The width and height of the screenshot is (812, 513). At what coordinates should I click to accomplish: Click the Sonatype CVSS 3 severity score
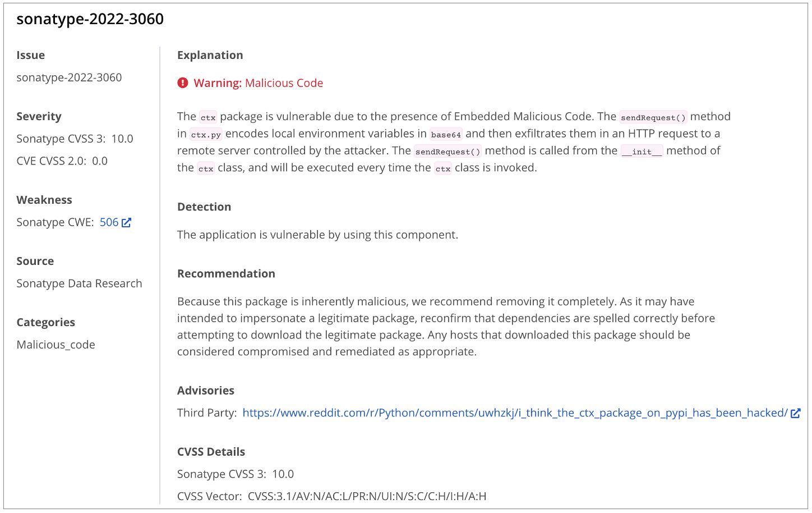pyautogui.click(x=122, y=139)
